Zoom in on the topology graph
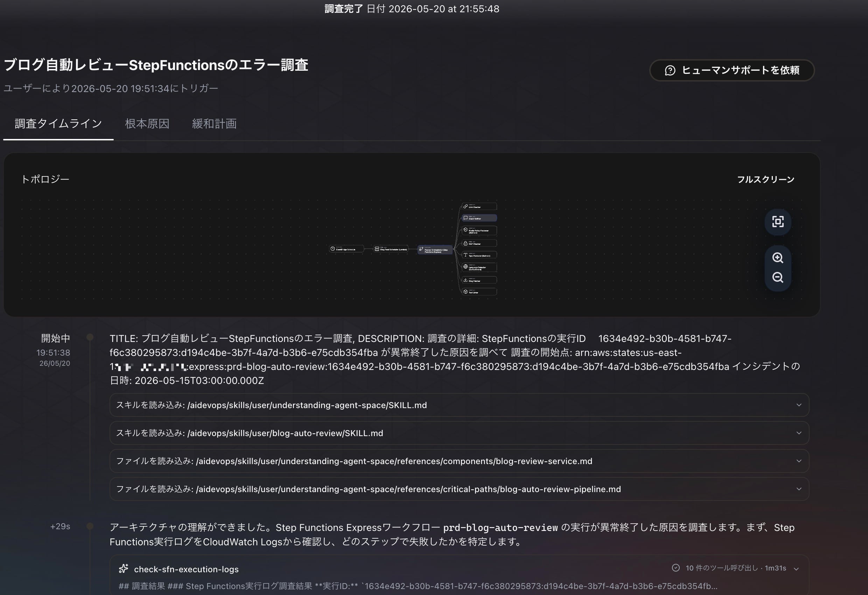Viewport: 868px width, 595px height. point(778,258)
